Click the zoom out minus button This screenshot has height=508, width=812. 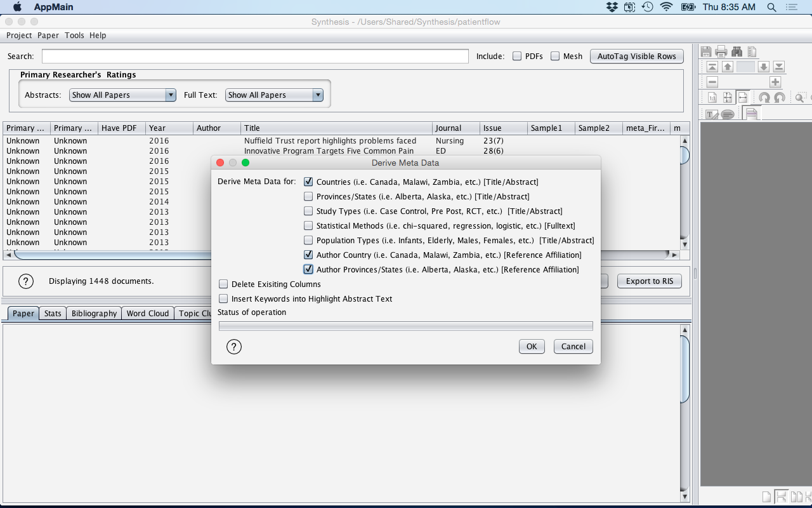[712, 82]
